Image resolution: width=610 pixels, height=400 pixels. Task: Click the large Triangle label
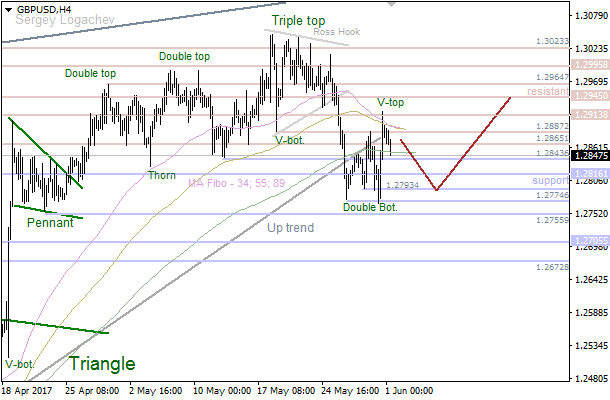point(101,364)
